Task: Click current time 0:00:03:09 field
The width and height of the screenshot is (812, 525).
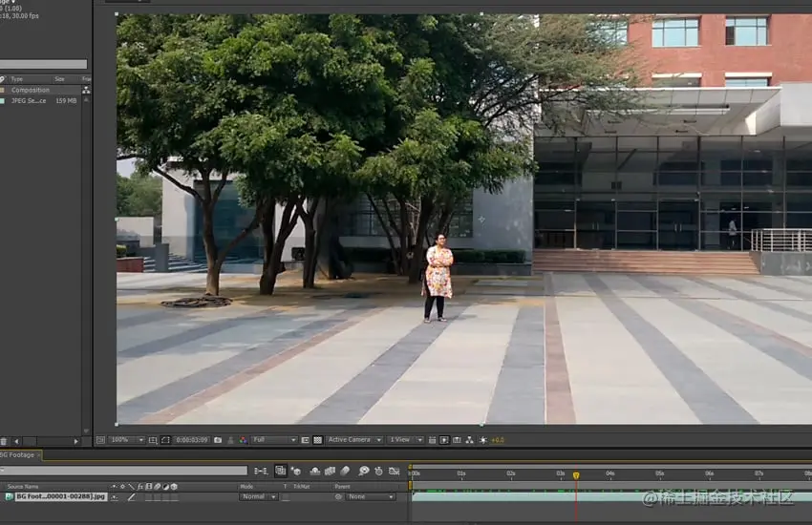Action: pos(192,440)
